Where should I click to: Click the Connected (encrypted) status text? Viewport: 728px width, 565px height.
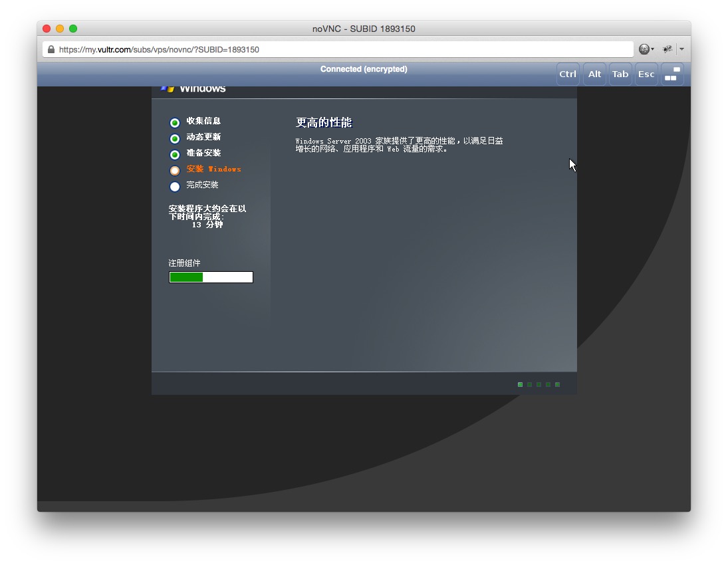click(x=364, y=69)
